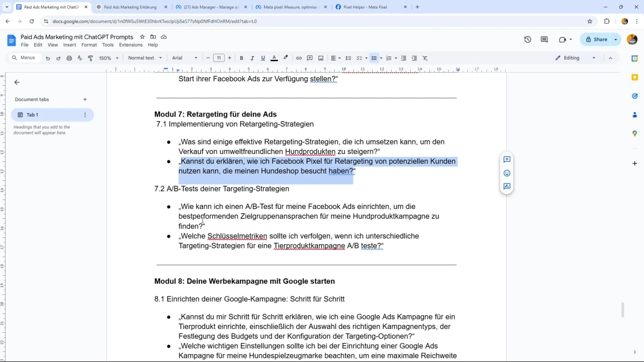Toggle italic formatting

(x=252, y=58)
